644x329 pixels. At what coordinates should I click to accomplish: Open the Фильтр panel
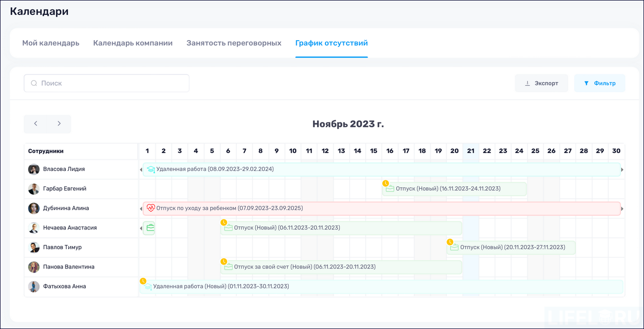coord(599,83)
